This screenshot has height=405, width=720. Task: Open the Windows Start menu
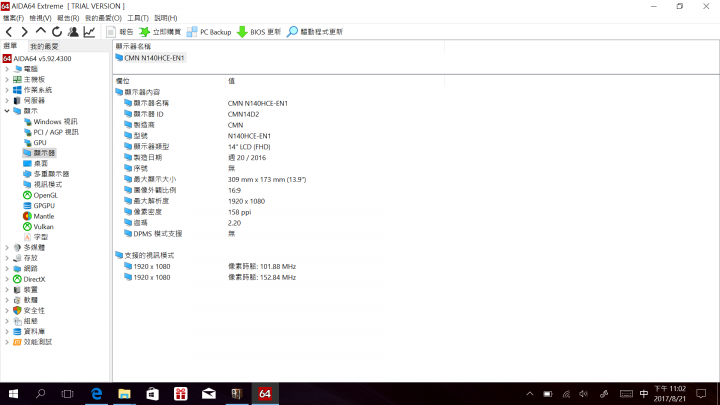(13, 394)
